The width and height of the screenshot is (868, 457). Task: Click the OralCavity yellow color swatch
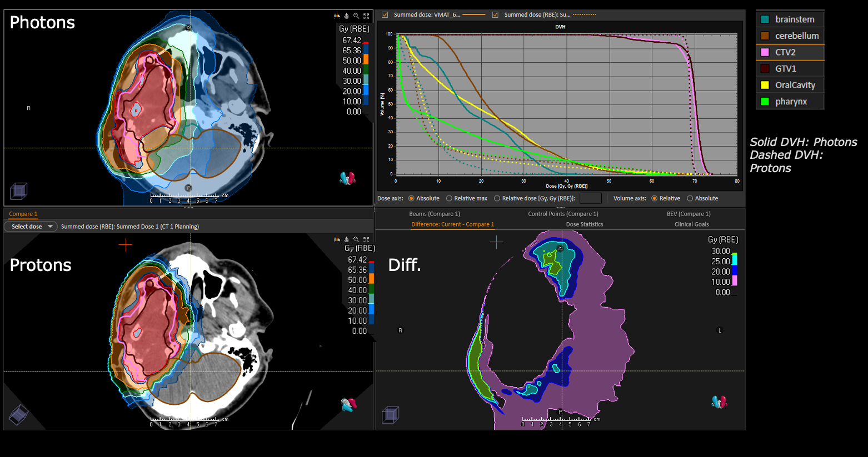pos(765,85)
